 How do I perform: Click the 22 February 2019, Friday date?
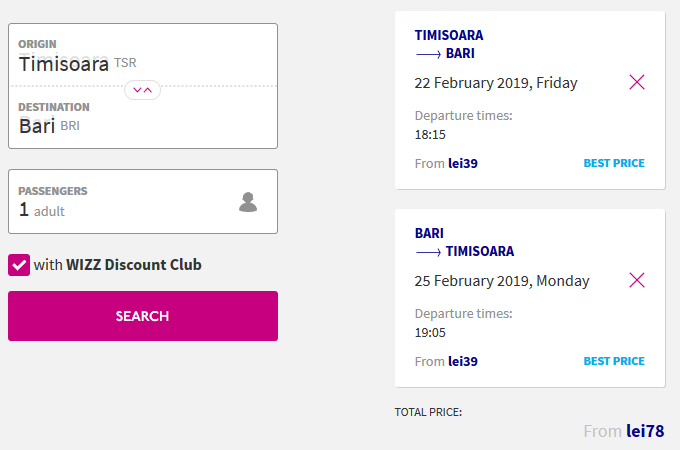tap(496, 83)
